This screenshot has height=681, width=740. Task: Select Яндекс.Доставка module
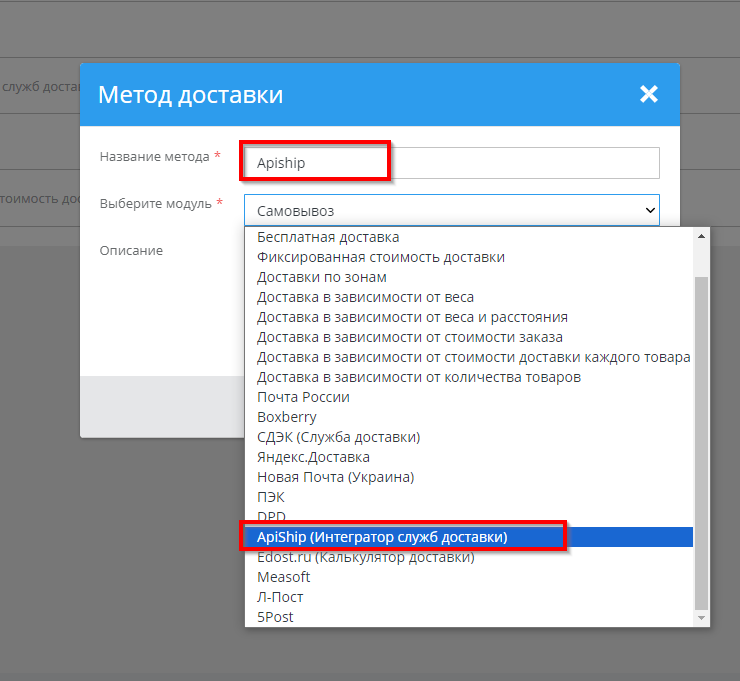tap(313, 457)
